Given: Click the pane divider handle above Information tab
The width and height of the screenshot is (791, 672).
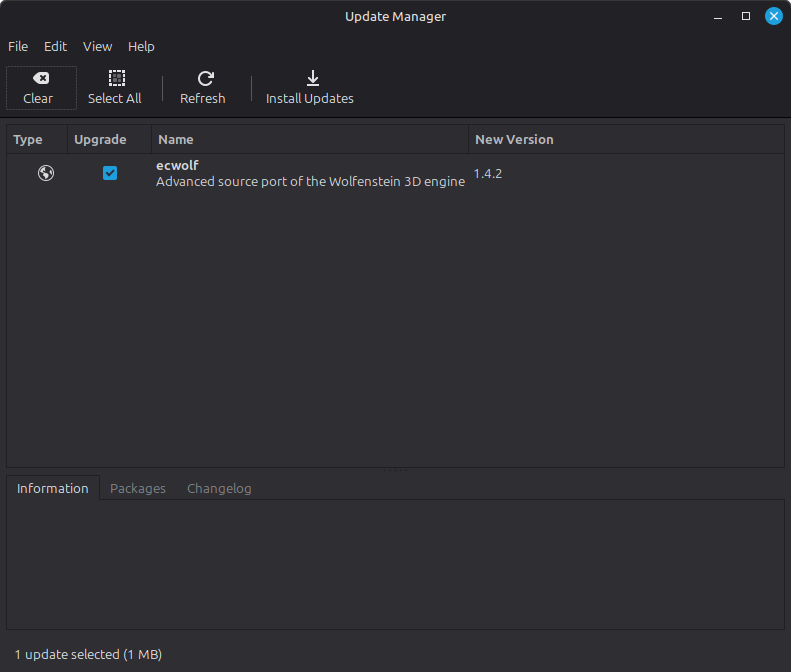Looking at the screenshot, I should (x=396, y=470).
